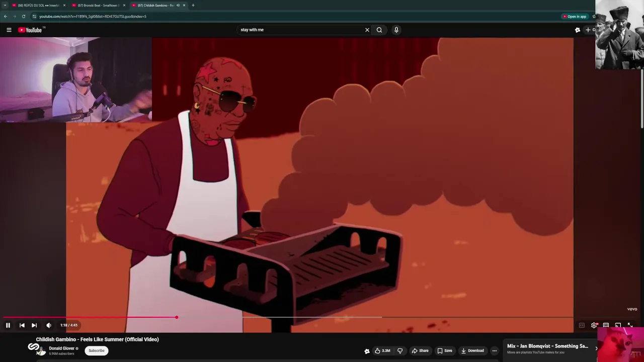The width and height of the screenshot is (644, 362).
Task: Like the video (3.3M)
Action: point(382,351)
